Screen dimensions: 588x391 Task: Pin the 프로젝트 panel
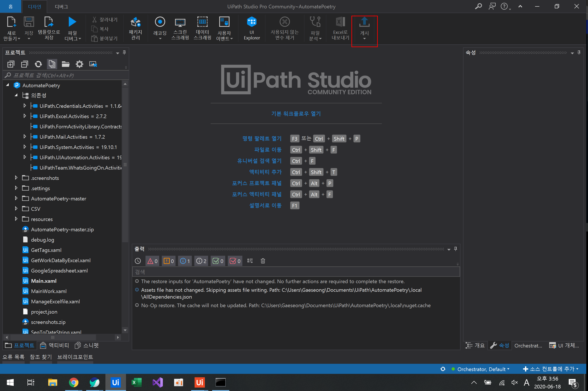pos(124,52)
